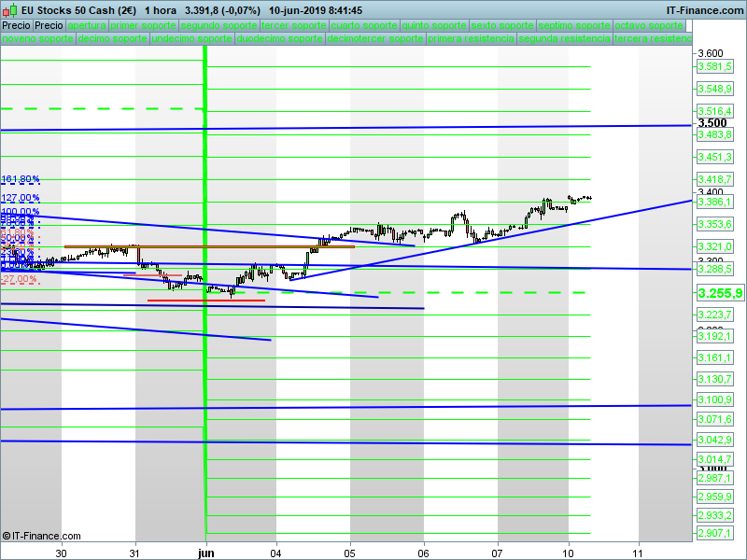Click the 'segundo soporte' indicator label
The width and height of the screenshot is (747, 560).
[218, 26]
